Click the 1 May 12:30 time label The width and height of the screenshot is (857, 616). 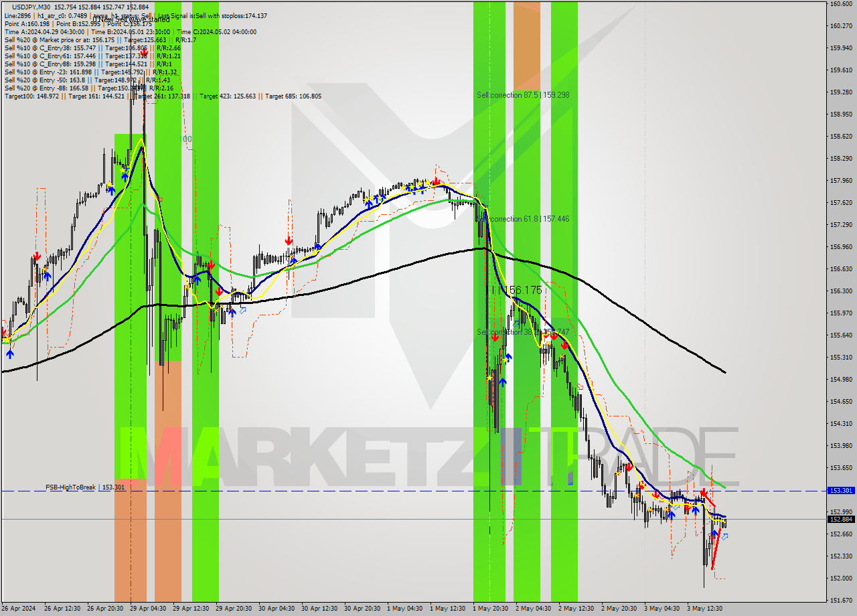[x=449, y=609]
